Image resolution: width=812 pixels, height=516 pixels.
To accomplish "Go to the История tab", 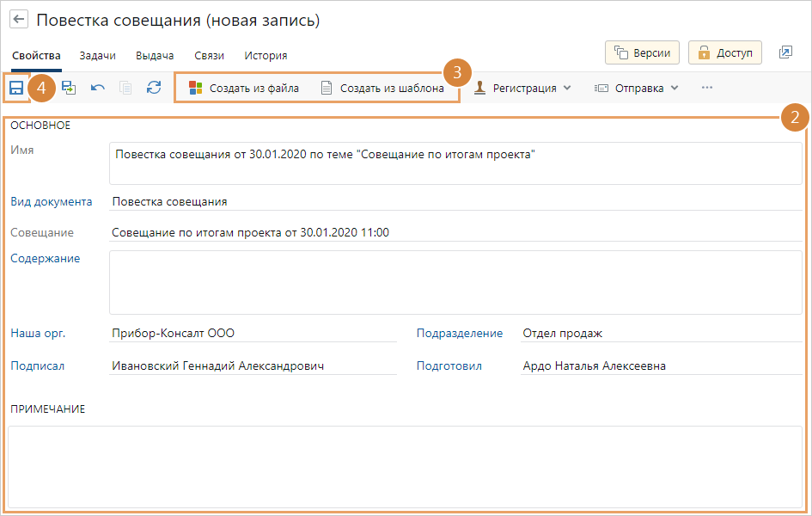I will (266, 55).
